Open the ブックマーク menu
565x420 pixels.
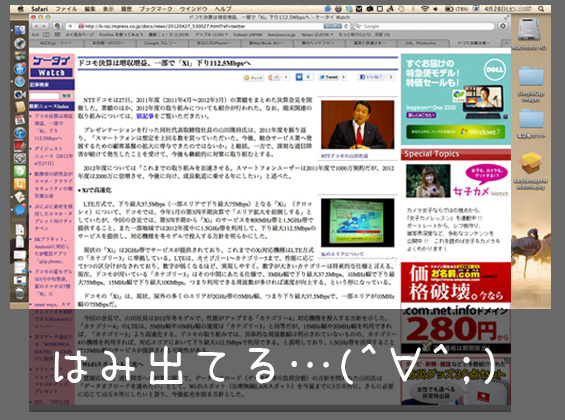[x=156, y=9]
